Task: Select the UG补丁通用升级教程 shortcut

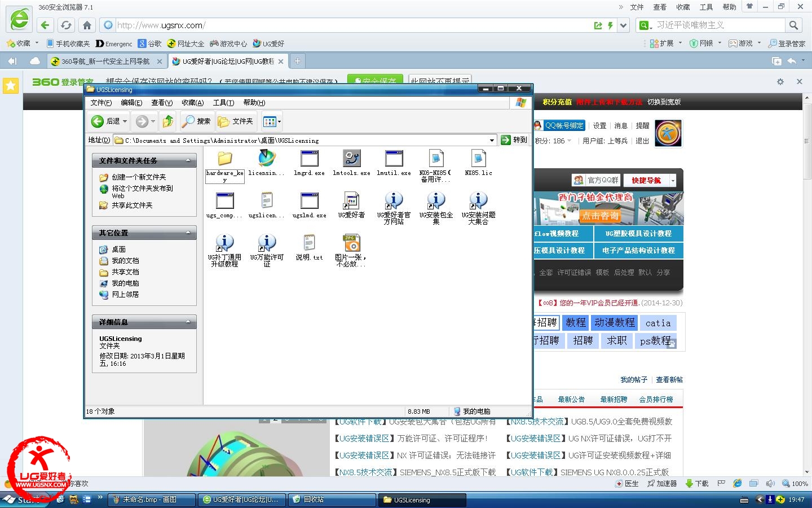Action: pyautogui.click(x=224, y=251)
